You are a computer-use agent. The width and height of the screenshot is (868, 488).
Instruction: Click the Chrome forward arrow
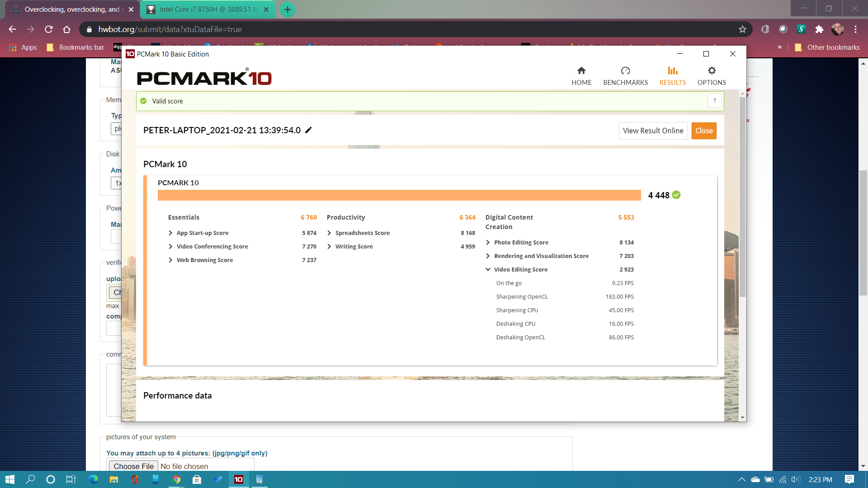point(30,29)
